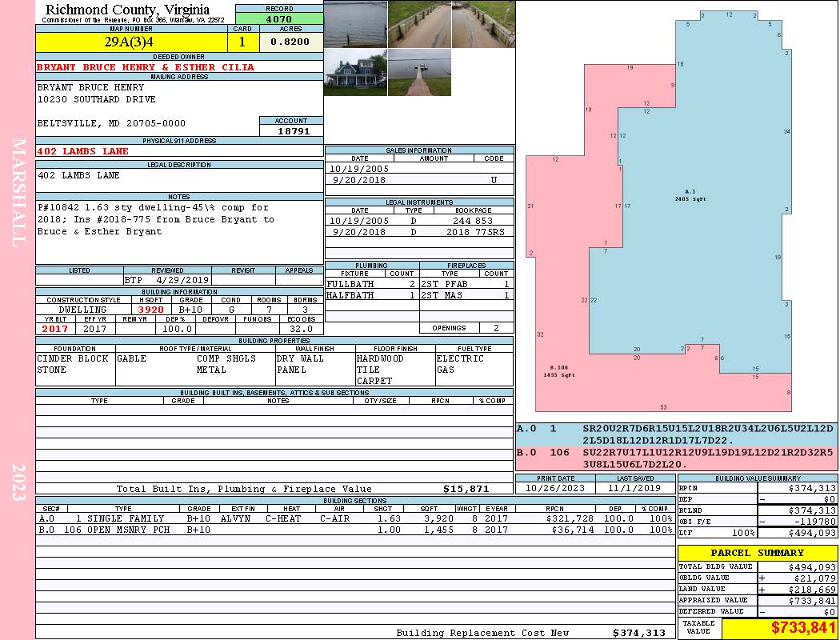Select HALFBATH fixture row
The width and height of the screenshot is (840, 640).
[x=372, y=295]
